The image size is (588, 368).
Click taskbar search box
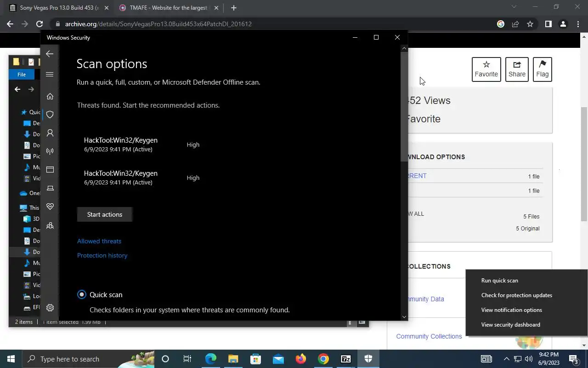88,359
